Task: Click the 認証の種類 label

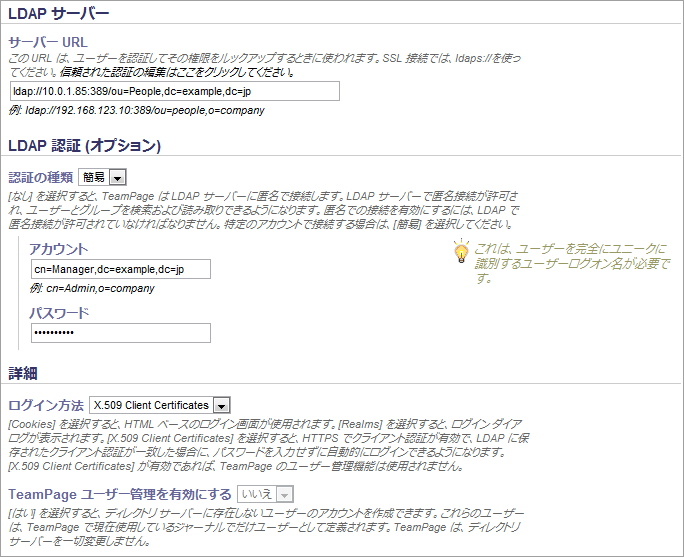Action: coord(40,177)
